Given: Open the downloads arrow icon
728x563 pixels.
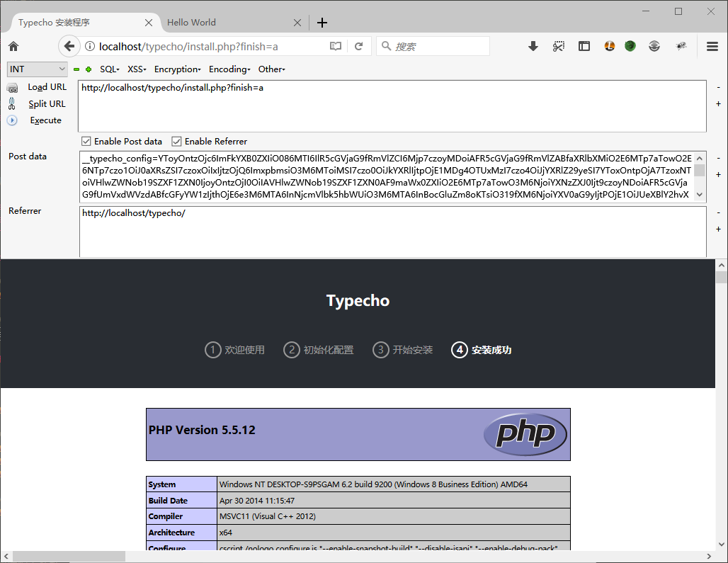Looking at the screenshot, I should point(533,46).
